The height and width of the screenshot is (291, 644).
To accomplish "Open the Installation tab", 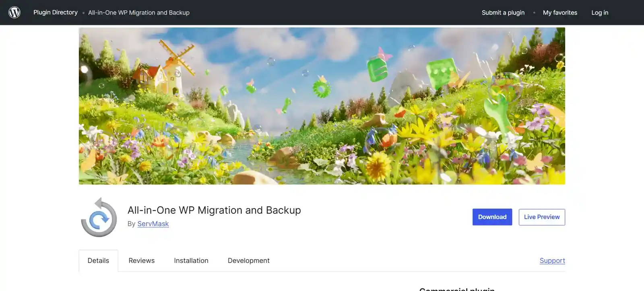I will click(191, 260).
